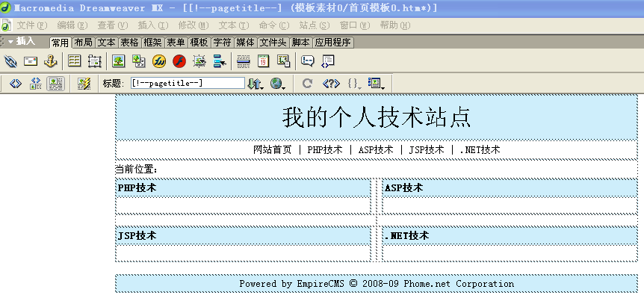The width and height of the screenshot is (644, 301).
Task: Collapse the 插入 panel with its triangle
Action: point(11,42)
